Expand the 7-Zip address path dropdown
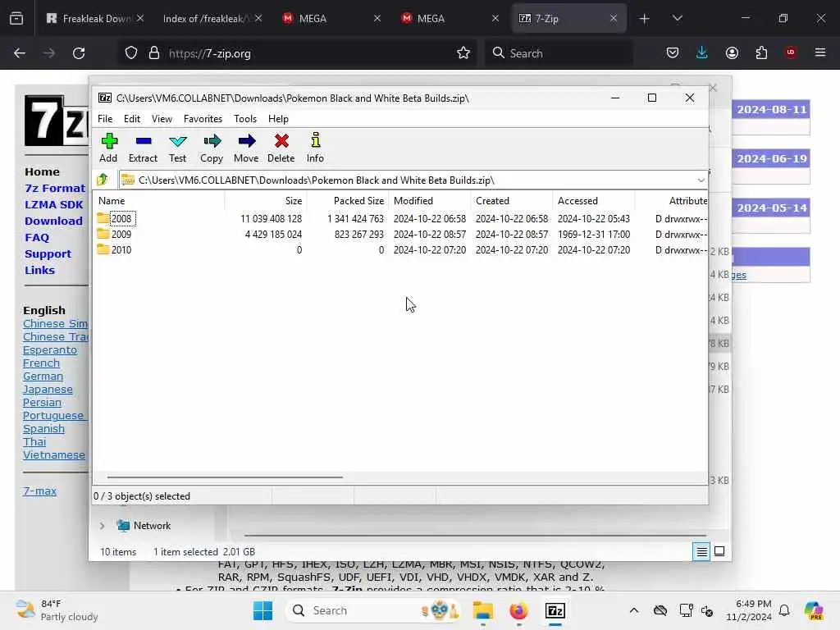This screenshot has height=630, width=840. (701, 180)
